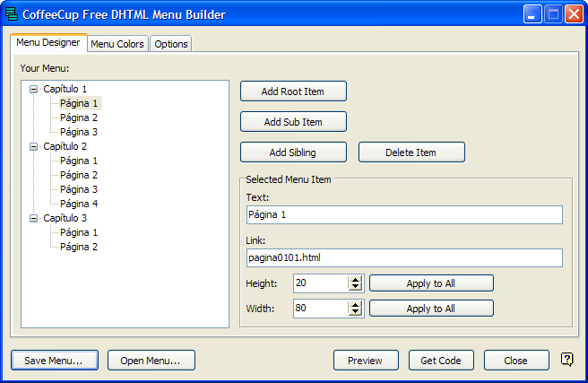Decrease the Width spinner value
The height and width of the screenshot is (383, 588).
356,312
